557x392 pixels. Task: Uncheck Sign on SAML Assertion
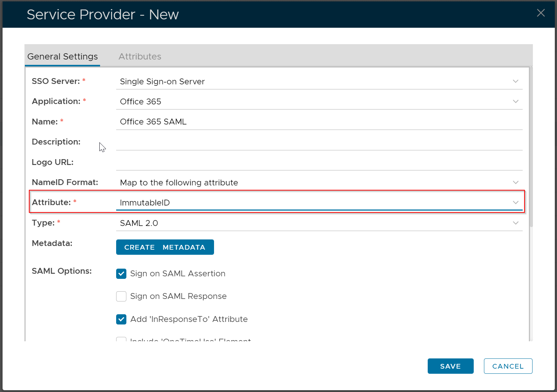pyautogui.click(x=121, y=274)
